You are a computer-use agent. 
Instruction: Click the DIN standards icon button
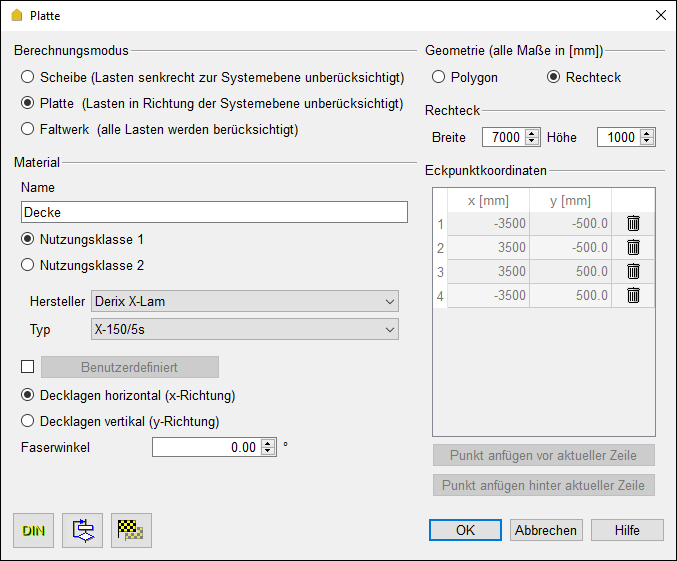pos(34,531)
